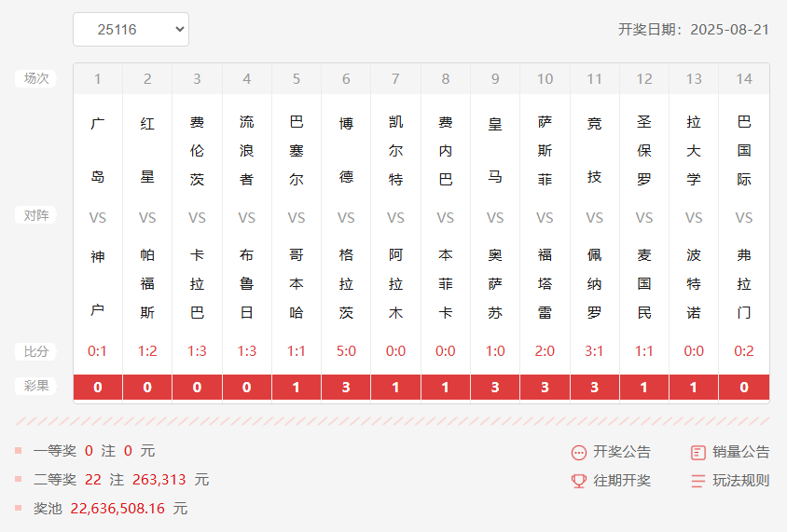Open the 销量公告 text link
This screenshot has width=787, height=532.
click(741, 452)
